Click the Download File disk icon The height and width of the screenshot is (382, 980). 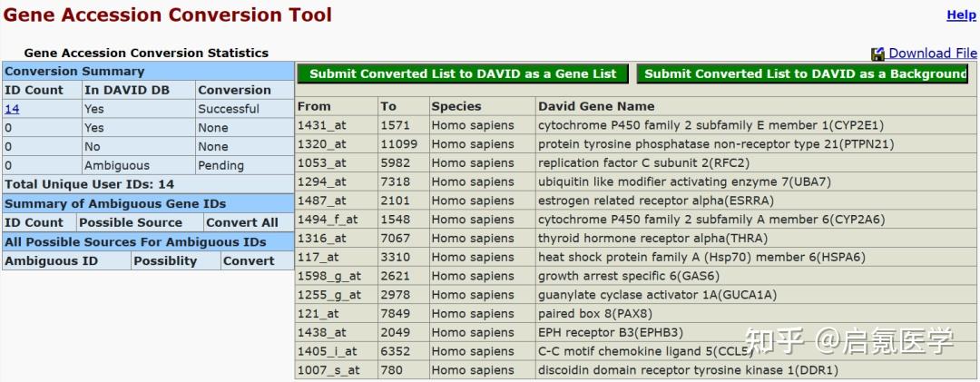pyautogui.click(x=877, y=54)
